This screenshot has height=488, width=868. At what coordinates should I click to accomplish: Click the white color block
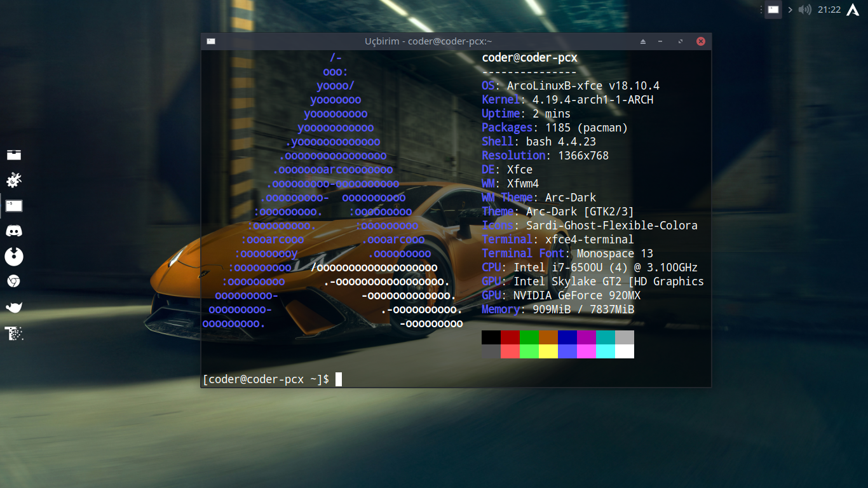[625, 351]
